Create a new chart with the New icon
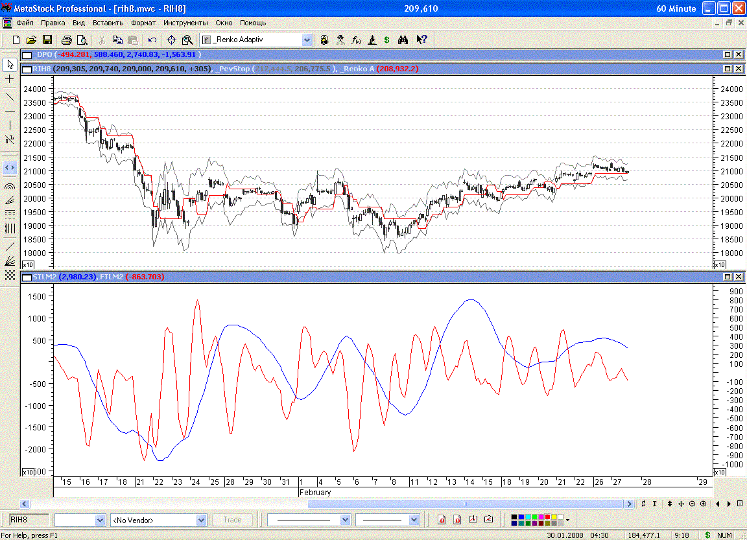 [x=16, y=40]
